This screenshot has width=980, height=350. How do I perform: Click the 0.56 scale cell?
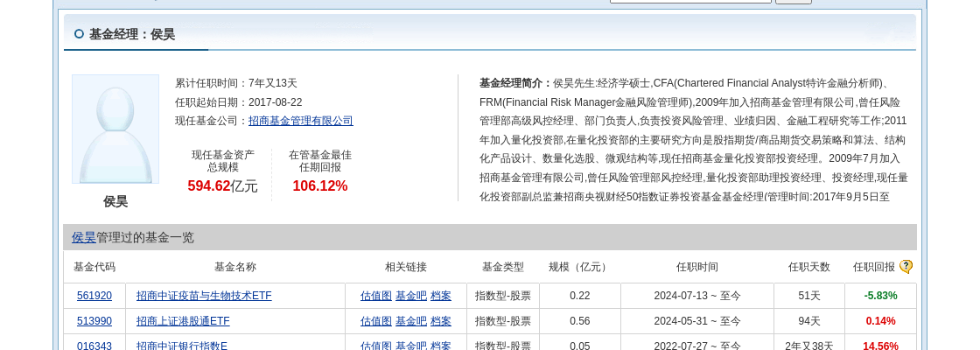(x=579, y=321)
